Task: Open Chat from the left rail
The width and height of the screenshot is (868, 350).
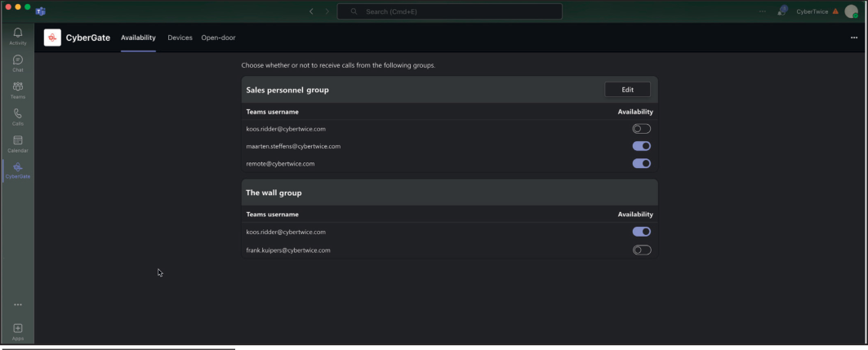Action: (18, 62)
